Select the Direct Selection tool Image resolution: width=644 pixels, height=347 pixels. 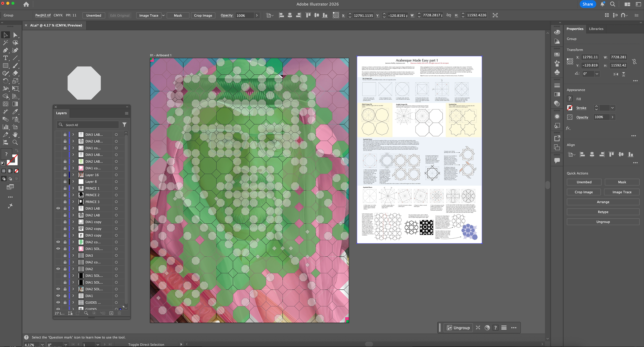(15, 35)
